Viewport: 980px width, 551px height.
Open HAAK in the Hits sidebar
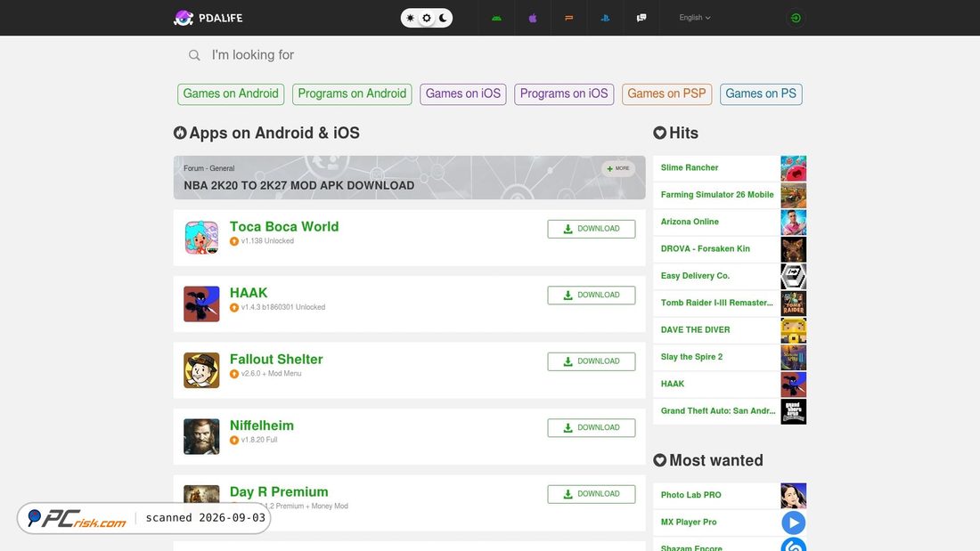673,384
